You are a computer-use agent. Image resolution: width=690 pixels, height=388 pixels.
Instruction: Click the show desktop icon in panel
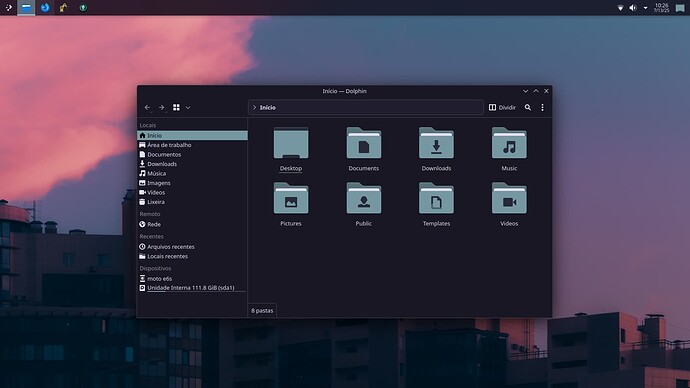(680, 8)
